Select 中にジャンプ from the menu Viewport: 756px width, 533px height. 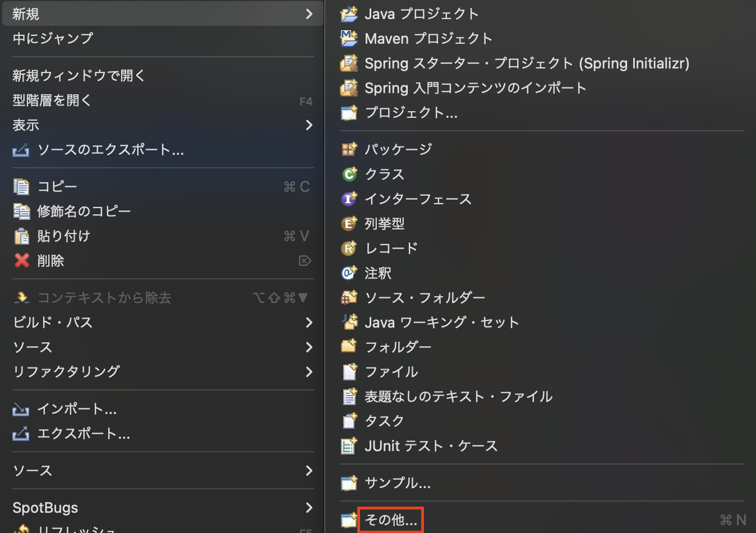point(53,38)
